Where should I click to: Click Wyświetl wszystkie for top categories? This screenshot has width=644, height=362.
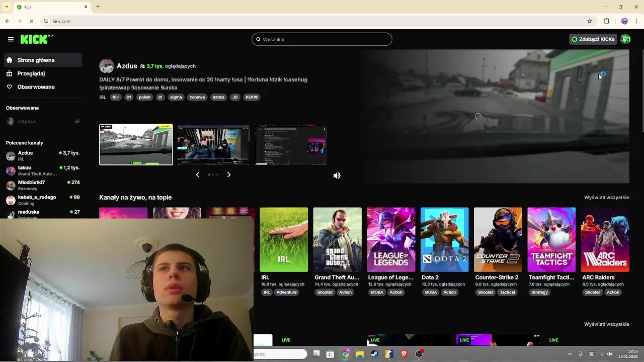pos(607,198)
